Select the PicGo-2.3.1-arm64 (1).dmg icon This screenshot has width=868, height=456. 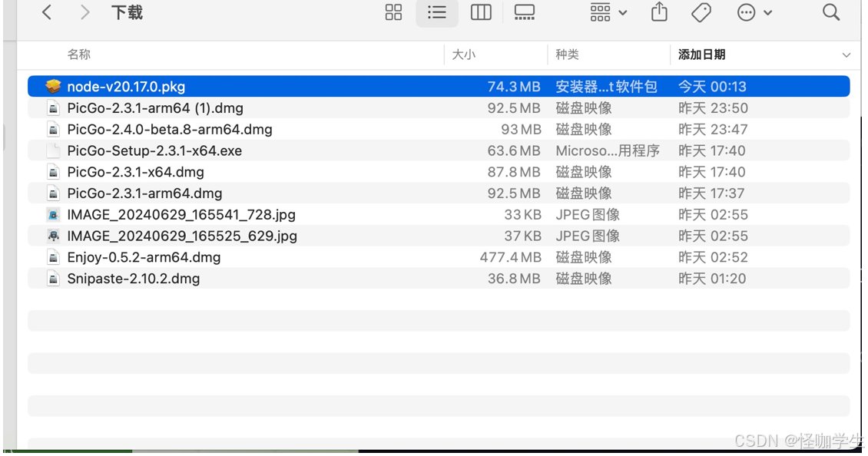pyautogui.click(x=53, y=108)
